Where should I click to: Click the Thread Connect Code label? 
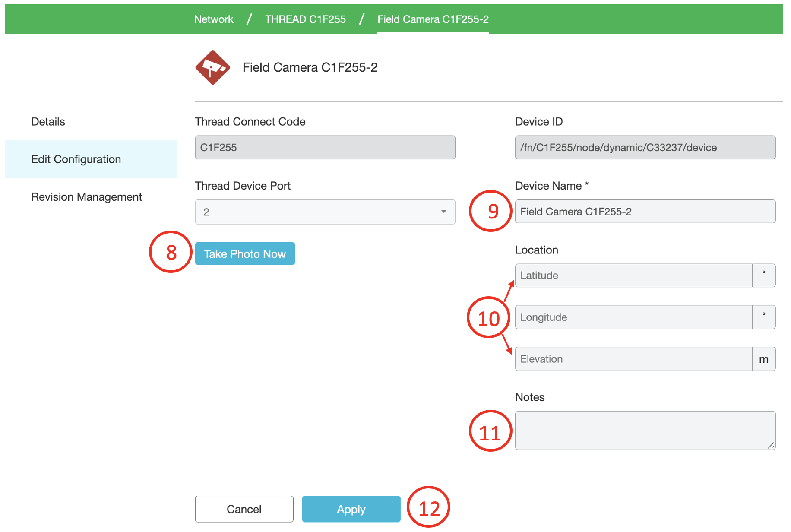[x=250, y=122]
